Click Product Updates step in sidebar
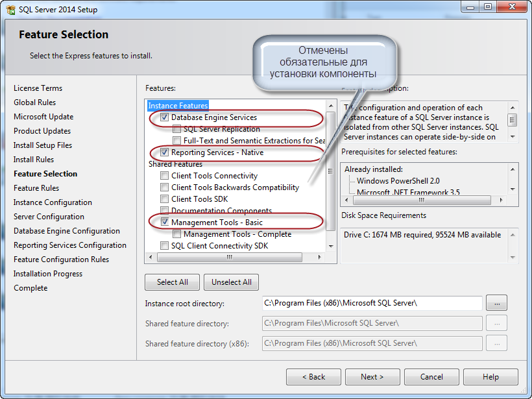Screen dimensions: 532x399 click(x=42, y=131)
